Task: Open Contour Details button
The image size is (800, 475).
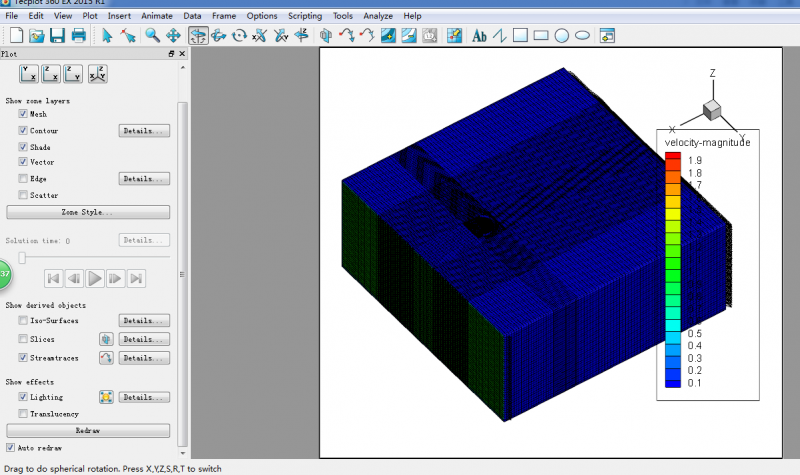Action: pos(144,131)
